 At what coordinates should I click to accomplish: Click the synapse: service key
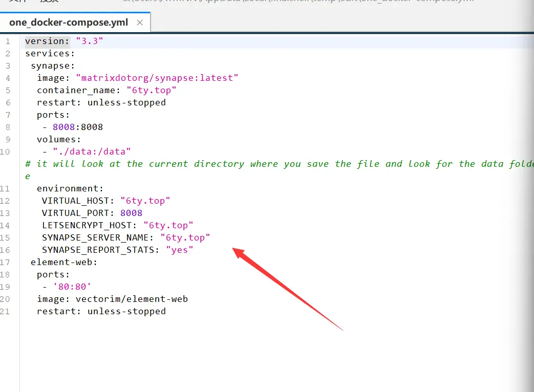click(x=52, y=66)
